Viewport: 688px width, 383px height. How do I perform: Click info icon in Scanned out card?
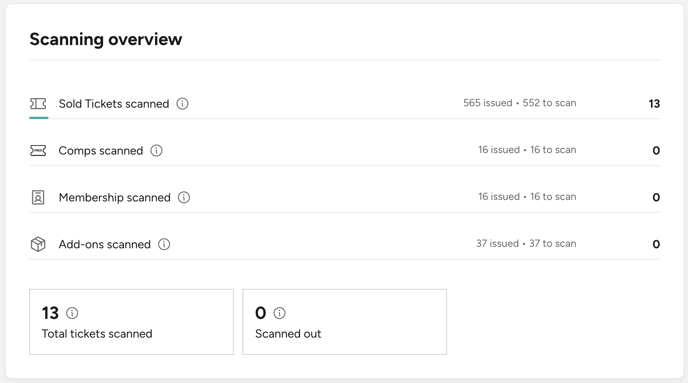pos(280,313)
